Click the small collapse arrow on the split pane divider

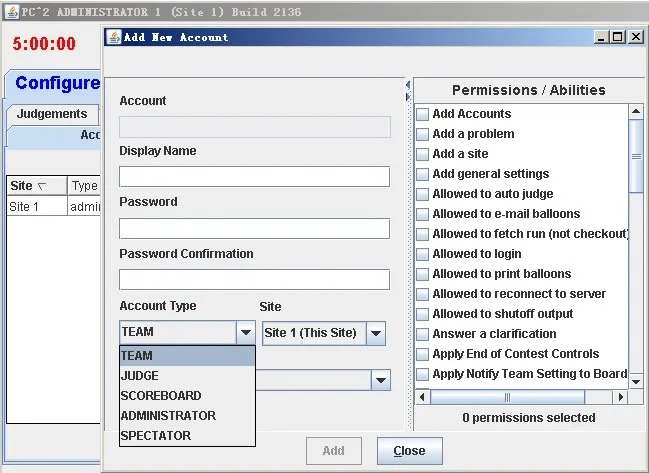[x=407, y=86]
